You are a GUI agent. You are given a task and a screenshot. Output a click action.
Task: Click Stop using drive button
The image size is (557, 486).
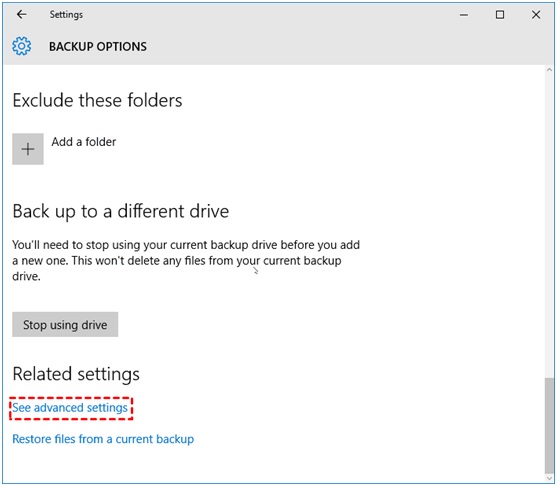tap(65, 324)
